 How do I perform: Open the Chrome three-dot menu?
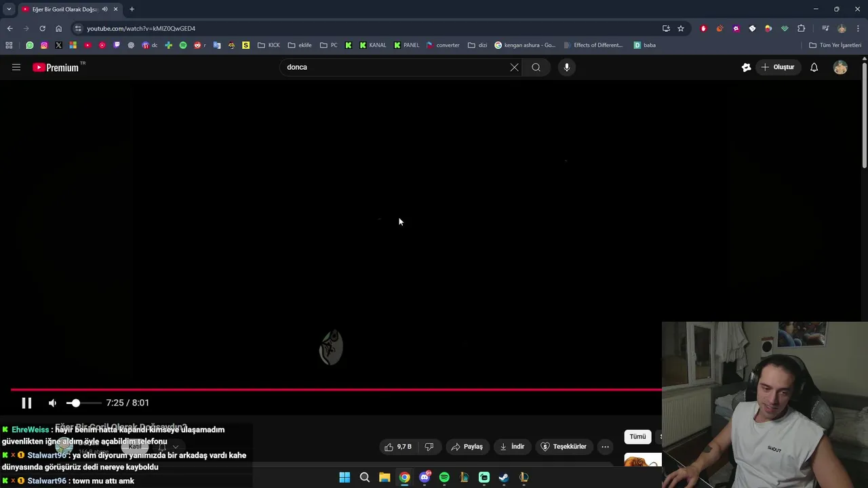(x=858, y=28)
